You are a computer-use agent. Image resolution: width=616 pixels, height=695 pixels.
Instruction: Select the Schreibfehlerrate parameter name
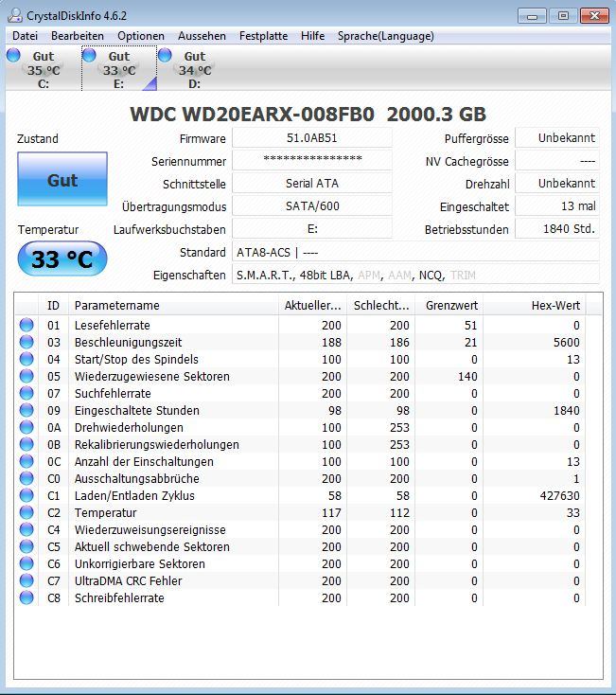pyautogui.click(x=119, y=597)
